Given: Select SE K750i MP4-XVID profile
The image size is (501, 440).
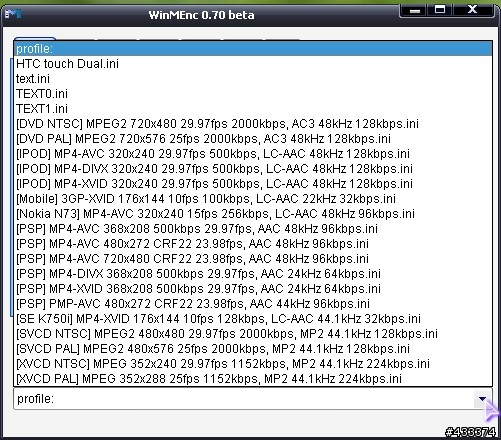Looking at the screenshot, I should (x=253, y=319).
